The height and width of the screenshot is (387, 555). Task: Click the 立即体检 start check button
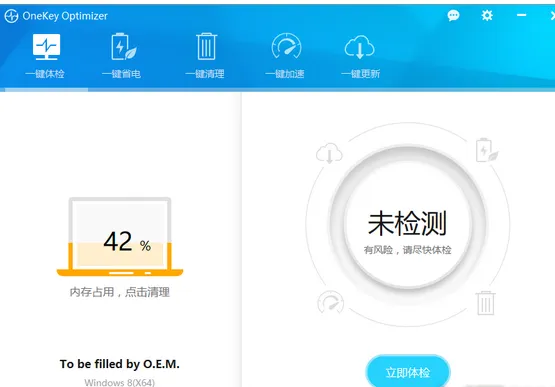pyautogui.click(x=408, y=372)
